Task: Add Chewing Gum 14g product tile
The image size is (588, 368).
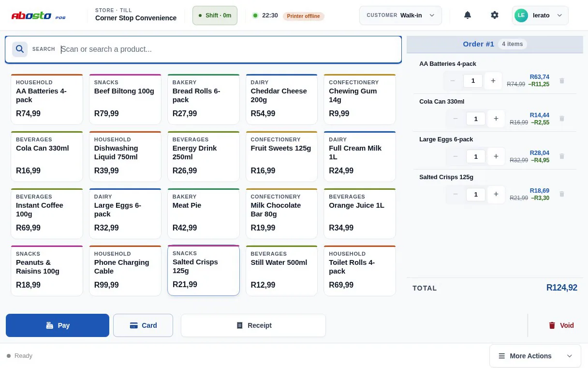Action: click(360, 99)
